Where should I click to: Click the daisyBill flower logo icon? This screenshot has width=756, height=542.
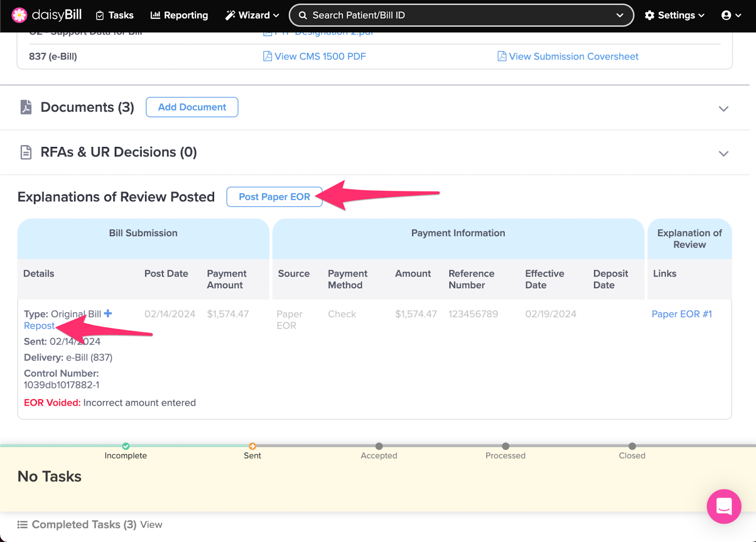tap(19, 15)
